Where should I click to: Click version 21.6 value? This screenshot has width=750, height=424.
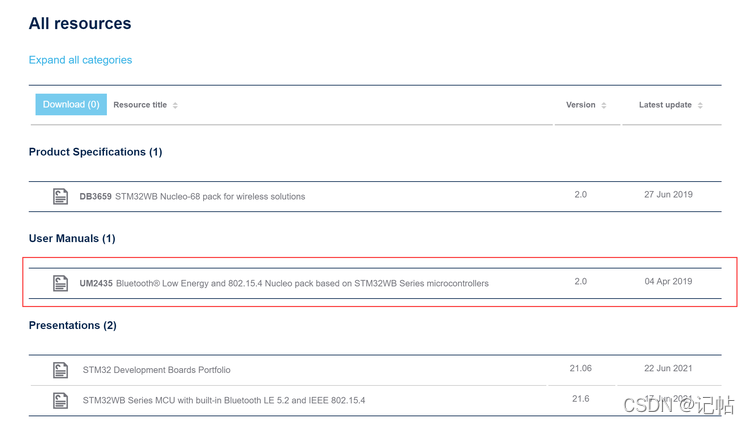(x=581, y=399)
